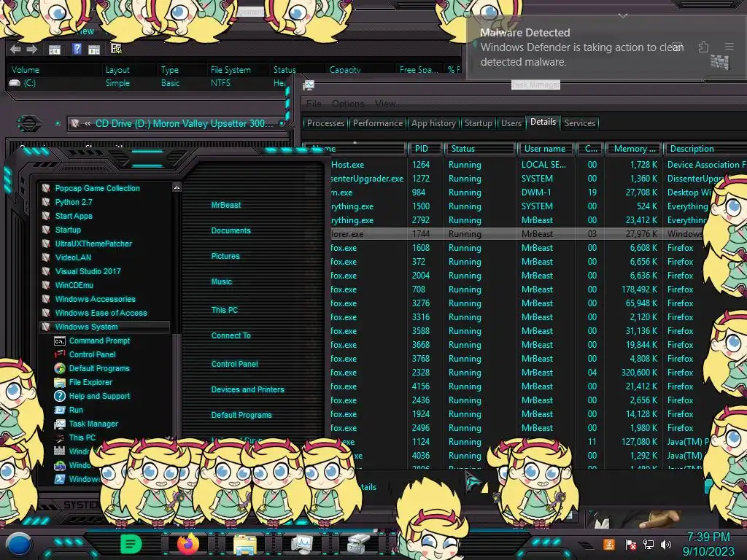Select the Java process with PID 1124
Screen dimensions: 747x560
click(x=519, y=441)
